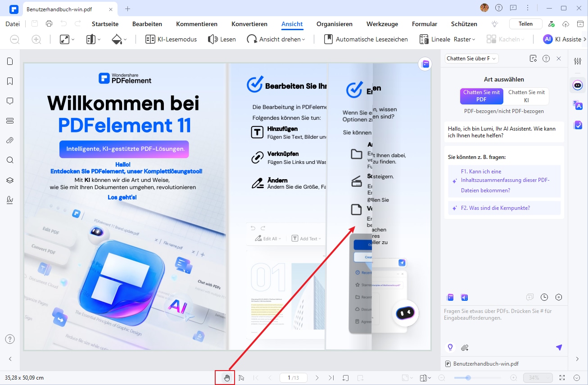
Task: Click the cloud upload icon top right
Action: [566, 24]
